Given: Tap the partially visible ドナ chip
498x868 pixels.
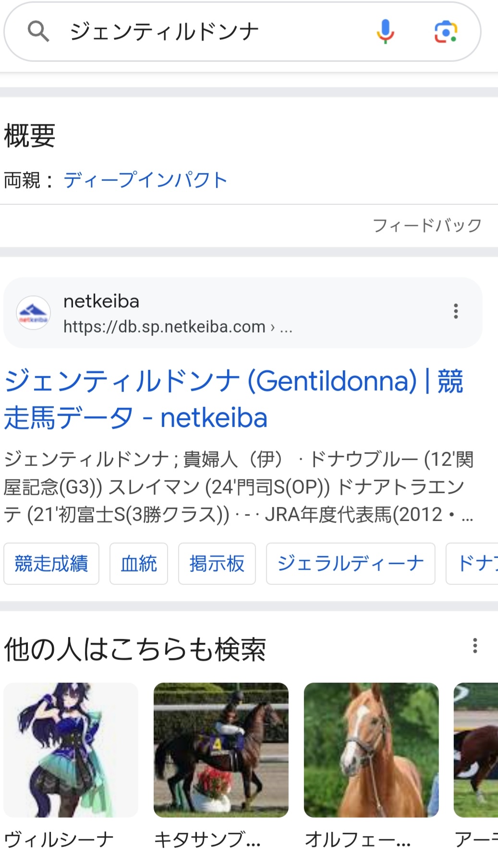Looking at the screenshot, I should point(474,564).
